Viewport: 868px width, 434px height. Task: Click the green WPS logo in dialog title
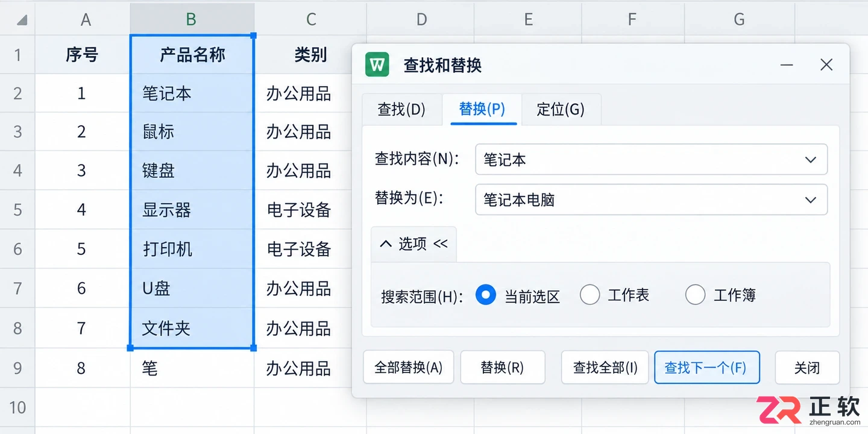click(x=377, y=64)
